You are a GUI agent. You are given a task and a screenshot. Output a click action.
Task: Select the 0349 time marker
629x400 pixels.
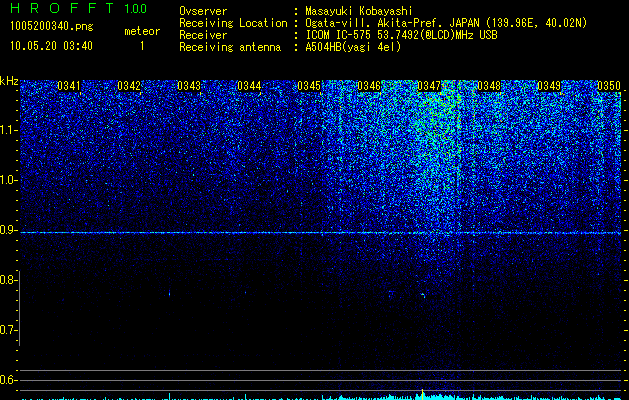[549, 86]
